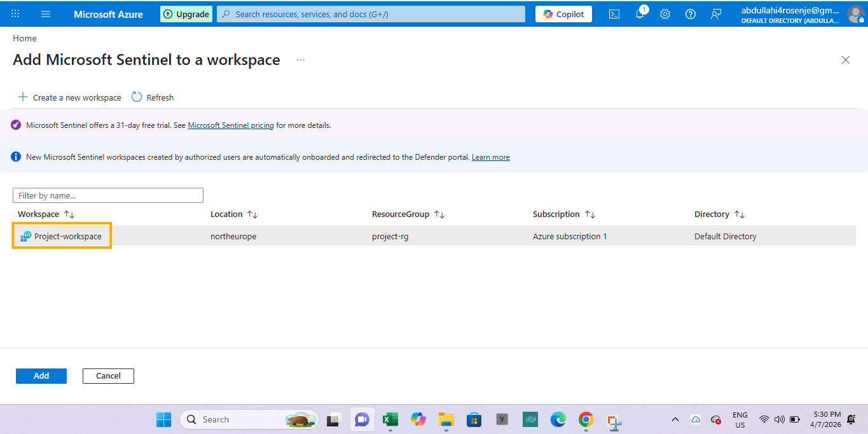Open Google Chrome from the taskbar

click(x=586, y=419)
